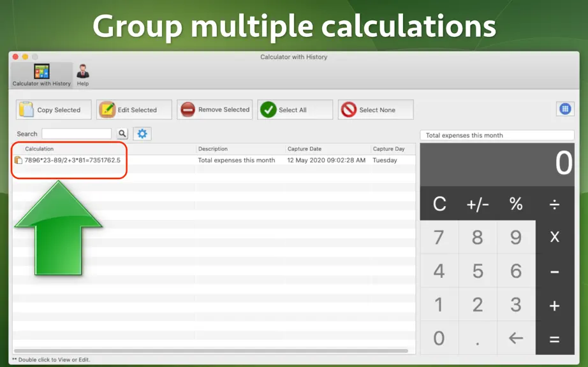Choose Select All green checkmark button

click(x=295, y=110)
